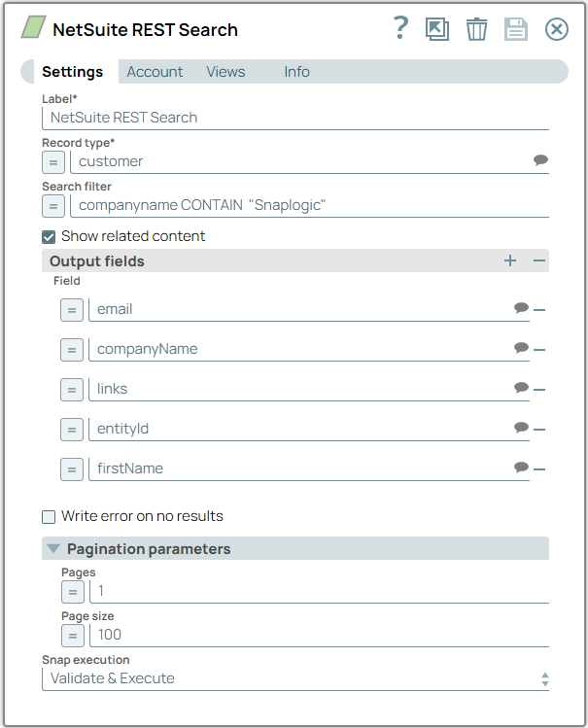The image size is (588, 728).
Task: Toggle expression for entityId field
Action: click(x=72, y=430)
